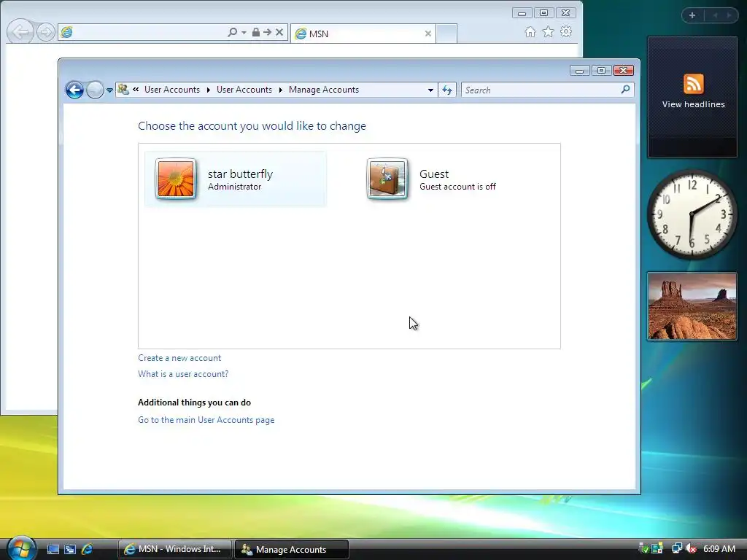Click Back button in Internet Explorer window
The height and width of the screenshot is (560, 747).
tap(20, 32)
